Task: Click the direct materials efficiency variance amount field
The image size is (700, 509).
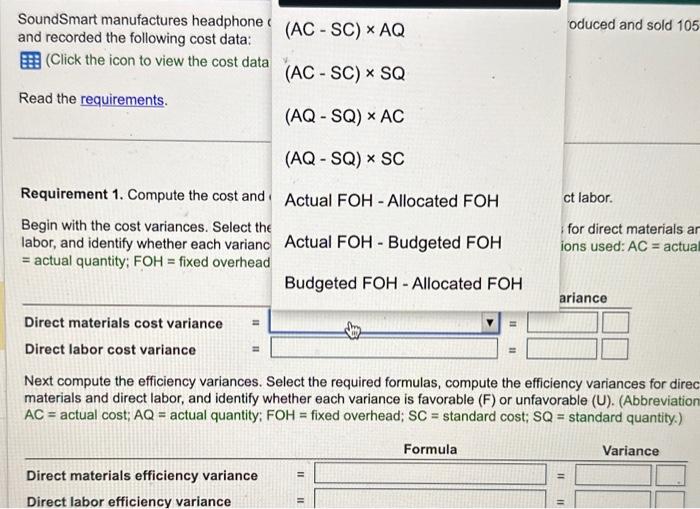Action: click(x=613, y=475)
